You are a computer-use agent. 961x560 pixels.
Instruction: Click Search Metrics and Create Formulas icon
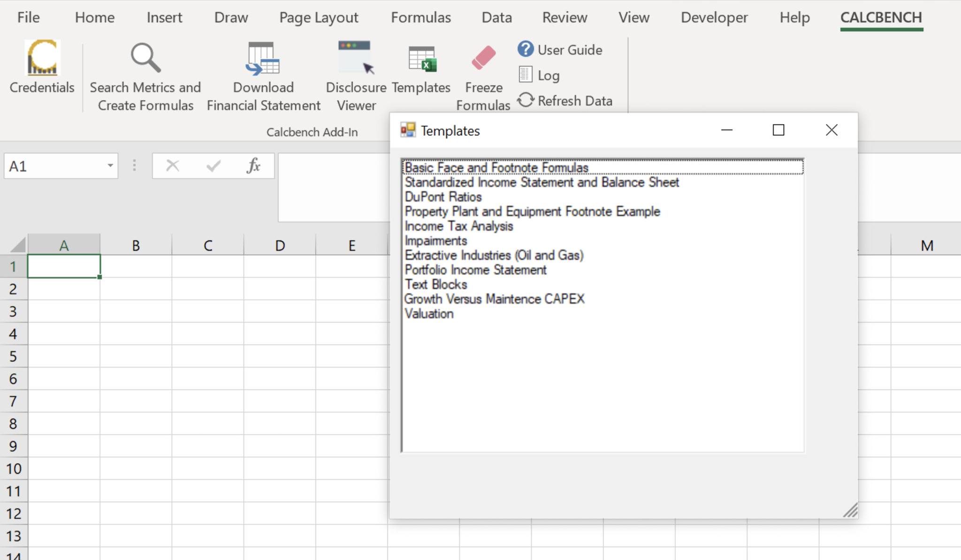[145, 59]
